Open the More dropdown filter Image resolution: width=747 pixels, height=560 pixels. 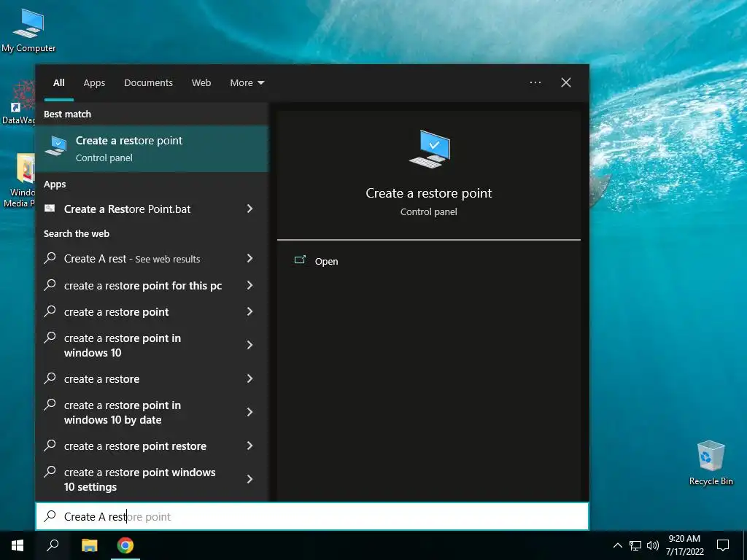(247, 83)
